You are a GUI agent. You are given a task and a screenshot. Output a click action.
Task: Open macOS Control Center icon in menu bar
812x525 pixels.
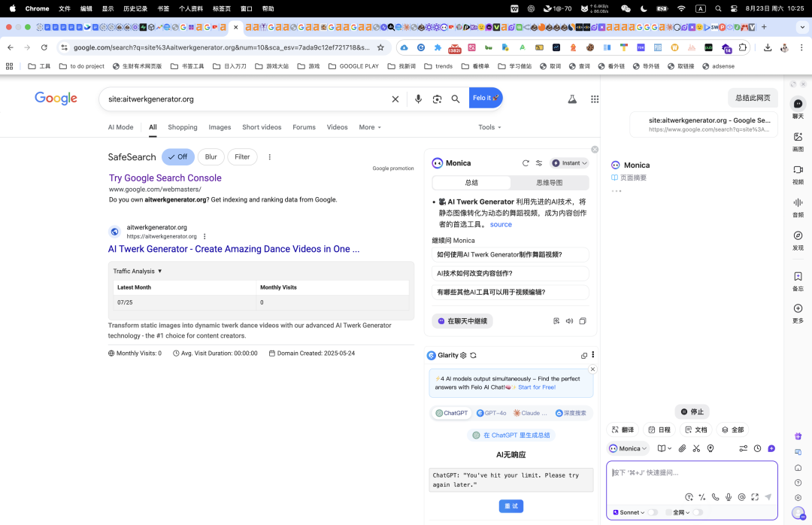[x=734, y=8]
